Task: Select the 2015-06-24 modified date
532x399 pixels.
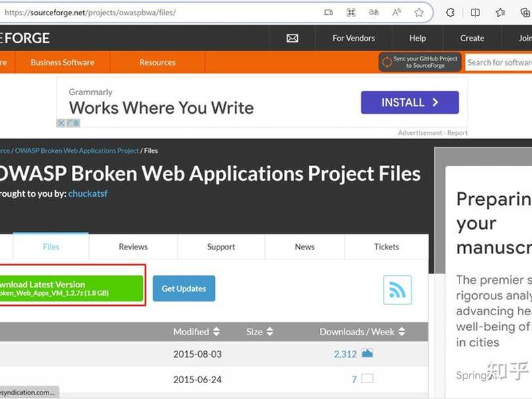Action: [198, 379]
